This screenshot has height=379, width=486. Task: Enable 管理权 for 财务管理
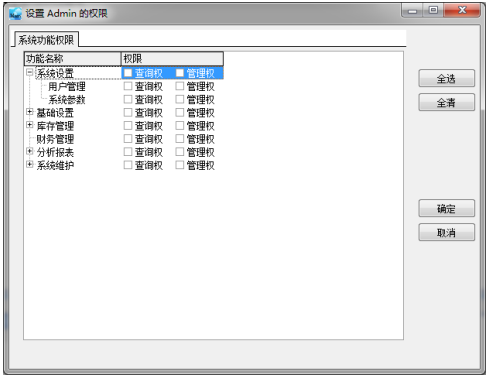[180, 139]
